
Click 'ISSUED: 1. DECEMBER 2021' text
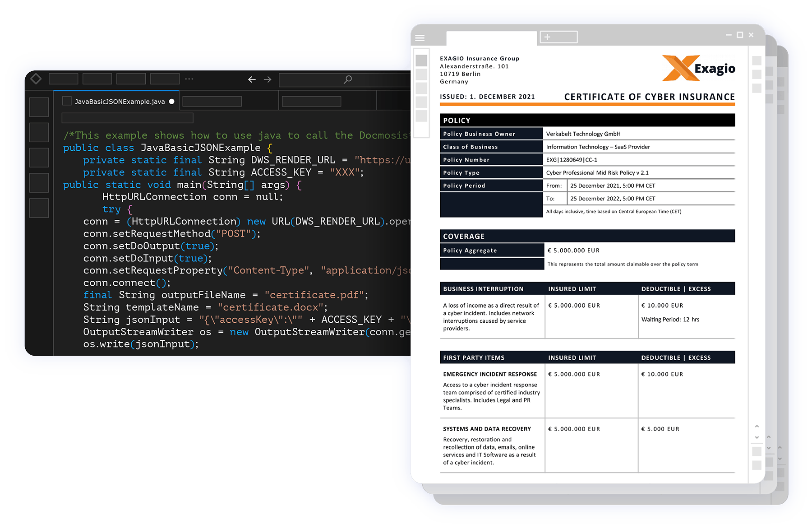click(487, 97)
